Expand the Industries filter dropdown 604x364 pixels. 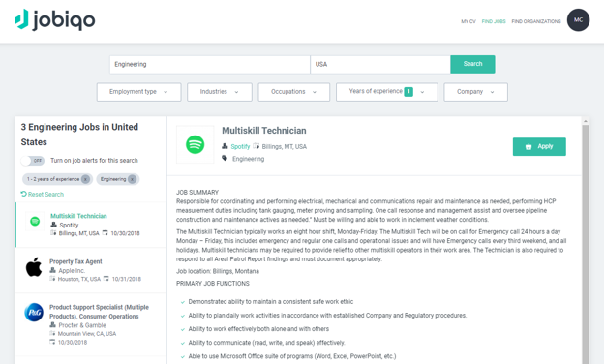tap(220, 92)
